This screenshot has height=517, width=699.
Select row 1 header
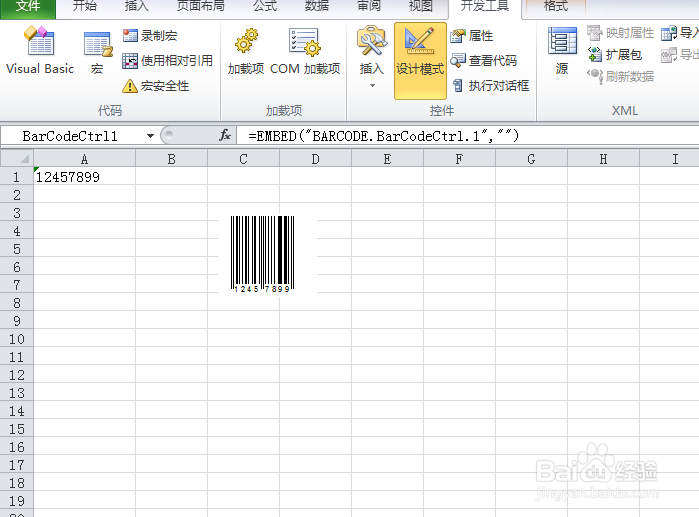tap(16, 177)
